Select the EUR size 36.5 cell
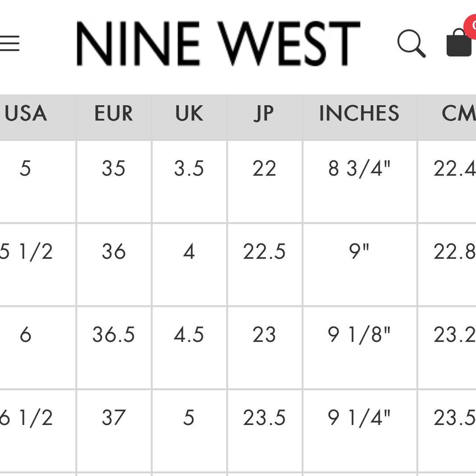 113,335
